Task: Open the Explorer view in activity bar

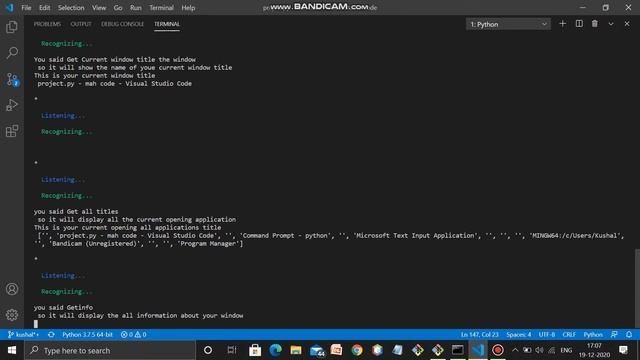Action: (12, 27)
